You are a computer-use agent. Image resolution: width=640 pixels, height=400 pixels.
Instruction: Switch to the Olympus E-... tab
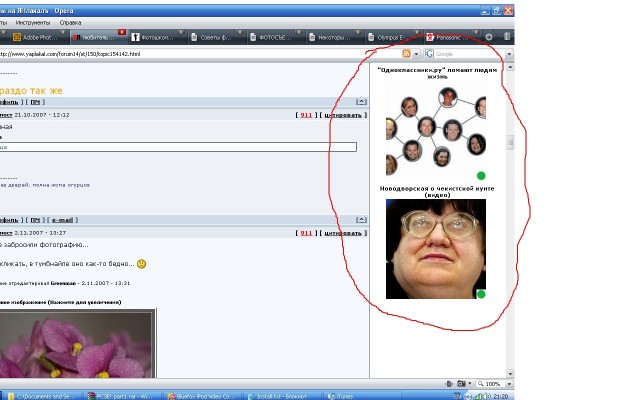[x=393, y=37]
